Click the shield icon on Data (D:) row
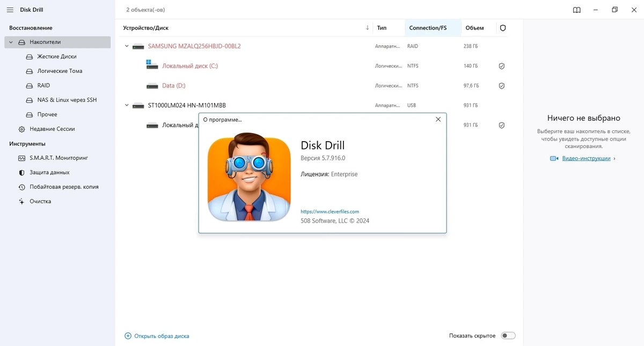644x346 pixels. (x=502, y=86)
